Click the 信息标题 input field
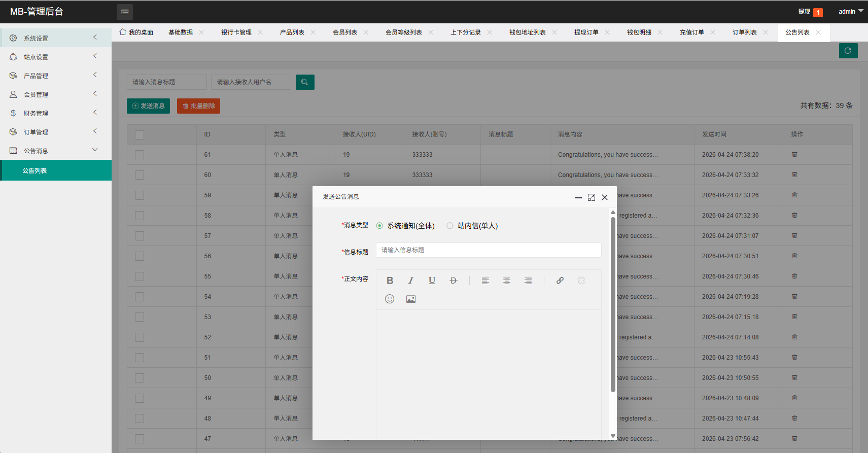The width and height of the screenshot is (868, 453). tap(489, 250)
